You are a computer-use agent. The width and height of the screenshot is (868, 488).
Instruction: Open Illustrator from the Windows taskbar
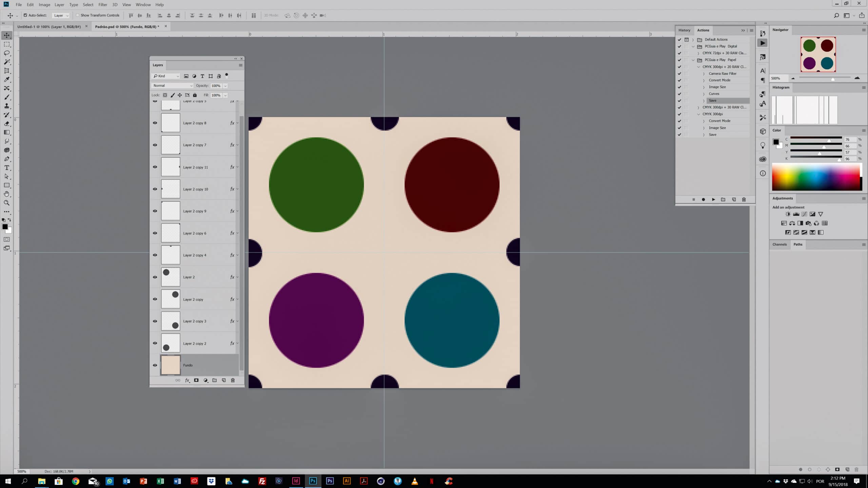click(347, 481)
